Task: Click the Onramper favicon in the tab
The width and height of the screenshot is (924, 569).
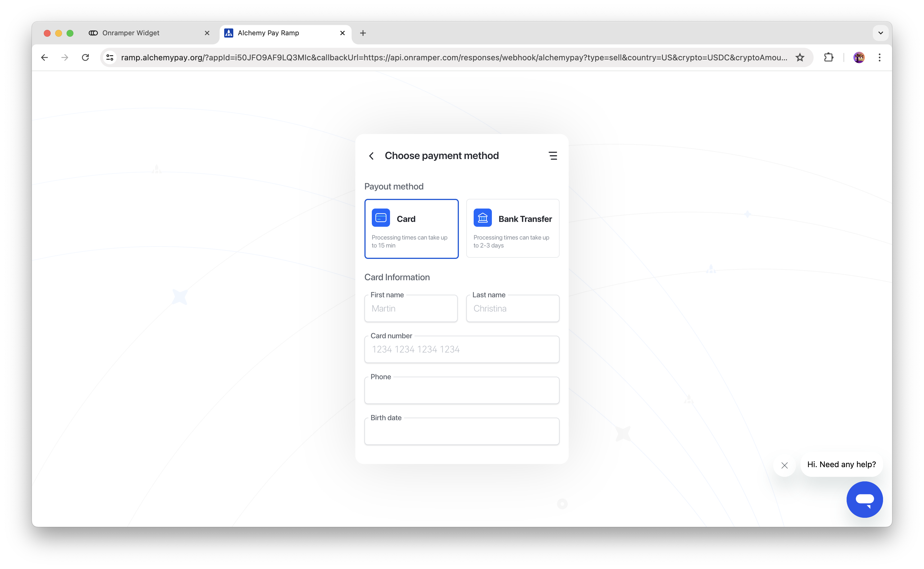Action: [93, 33]
